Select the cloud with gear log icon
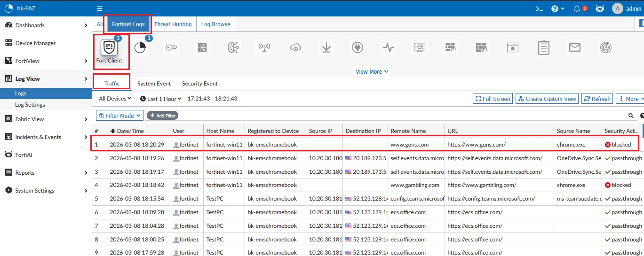The image size is (644, 256). [x=295, y=47]
